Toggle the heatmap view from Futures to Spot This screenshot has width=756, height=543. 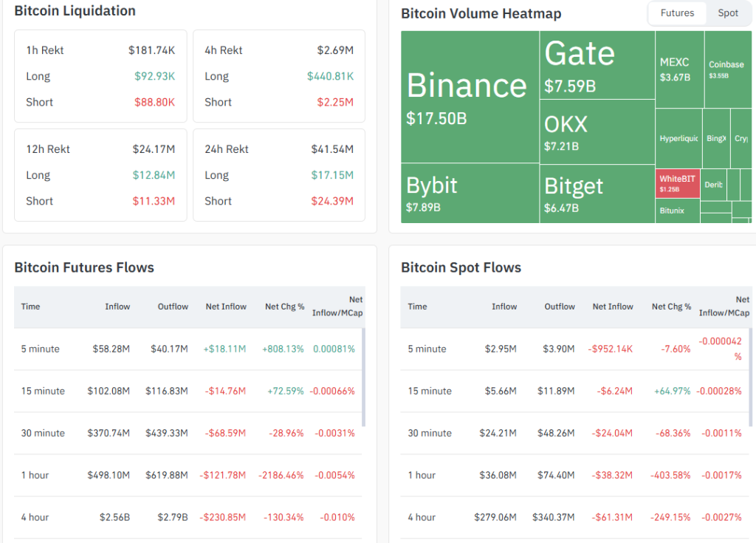tap(727, 13)
